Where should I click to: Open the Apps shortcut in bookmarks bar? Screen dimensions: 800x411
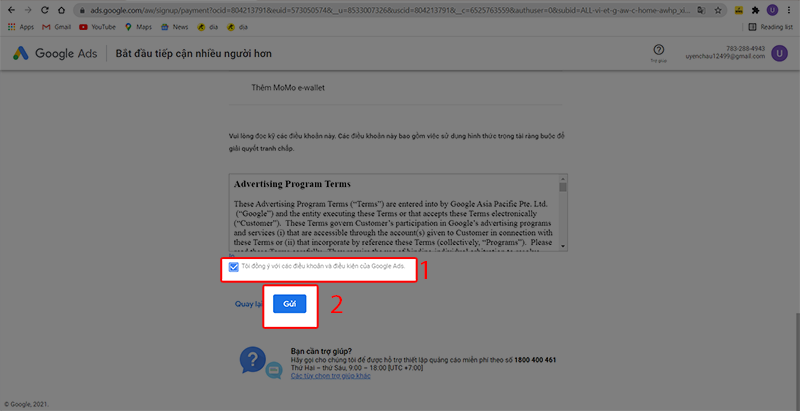(20, 27)
